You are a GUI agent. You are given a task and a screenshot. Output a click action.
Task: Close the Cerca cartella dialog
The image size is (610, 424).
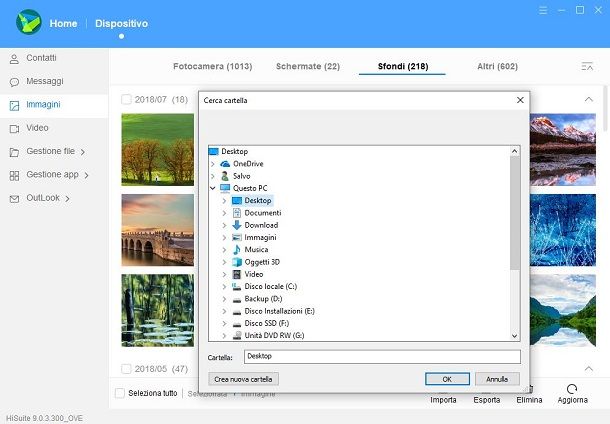520,100
